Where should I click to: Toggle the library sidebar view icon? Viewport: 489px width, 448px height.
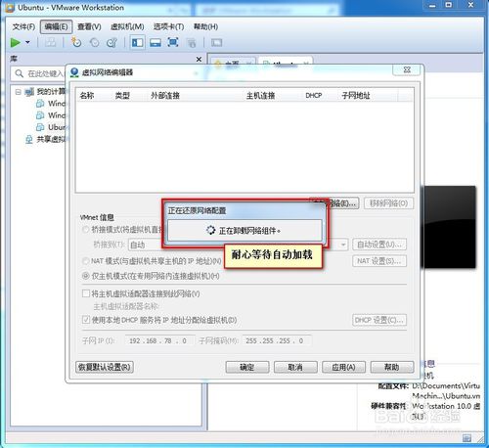pos(137,43)
